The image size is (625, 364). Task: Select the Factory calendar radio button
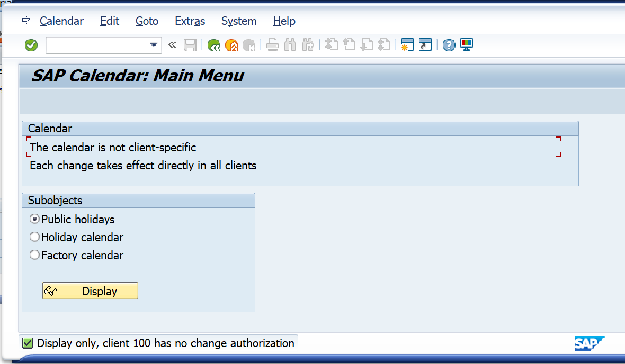coord(34,255)
